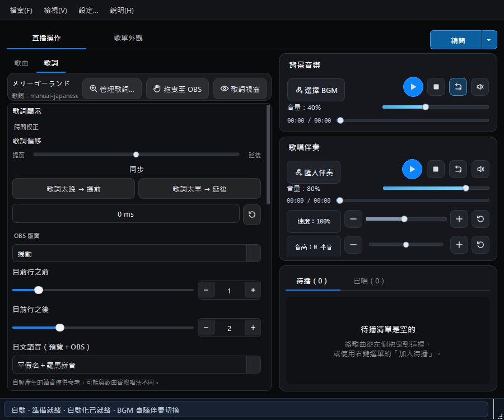The image size is (504, 420).
Task: Mute the background music
Action: click(x=480, y=87)
